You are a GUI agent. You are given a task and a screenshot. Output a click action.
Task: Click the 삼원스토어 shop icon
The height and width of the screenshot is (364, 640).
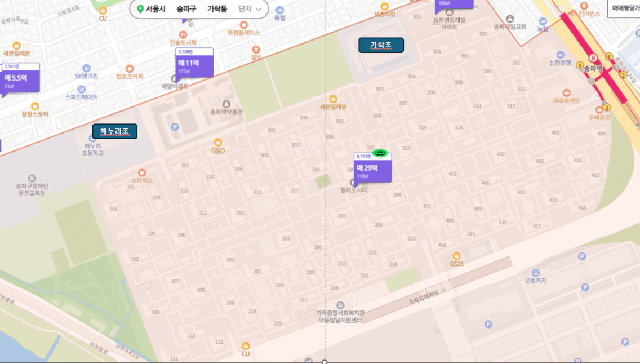pos(35,106)
